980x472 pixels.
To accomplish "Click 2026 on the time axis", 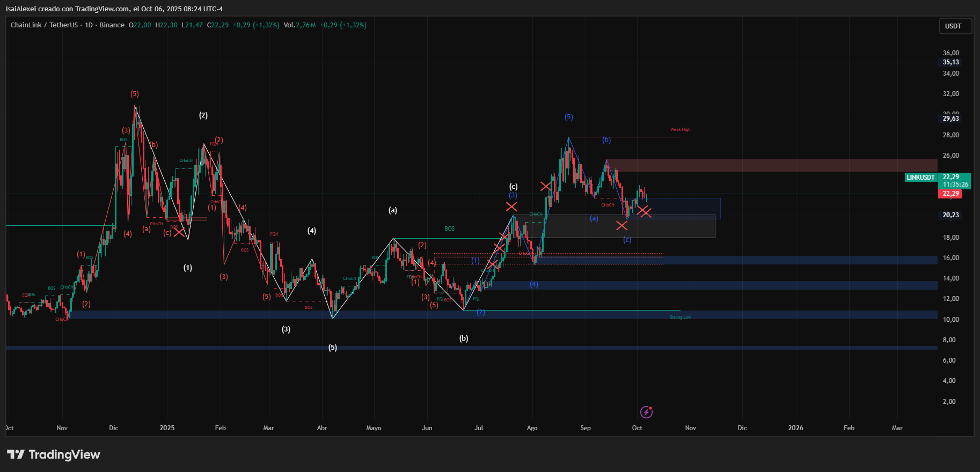I will pyautogui.click(x=795, y=428).
